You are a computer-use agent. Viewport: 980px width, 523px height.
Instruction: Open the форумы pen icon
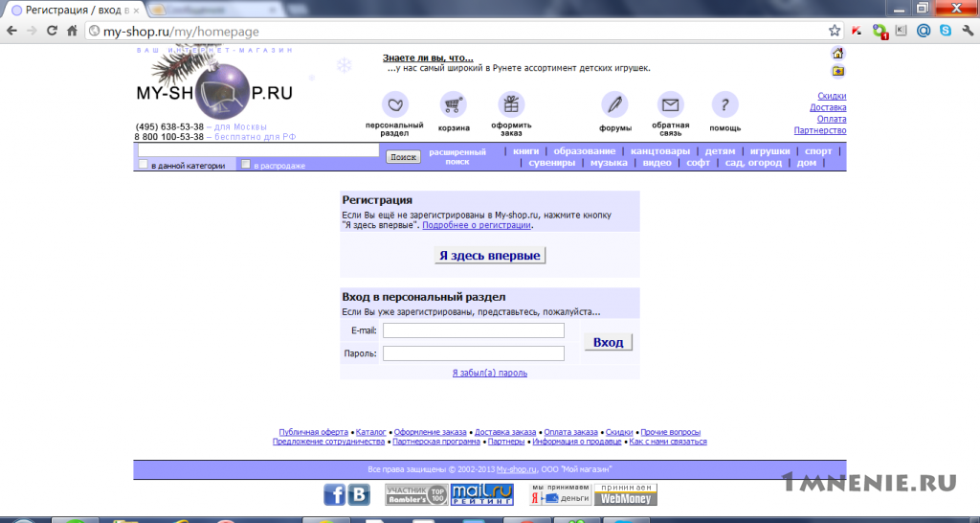(x=615, y=104)
